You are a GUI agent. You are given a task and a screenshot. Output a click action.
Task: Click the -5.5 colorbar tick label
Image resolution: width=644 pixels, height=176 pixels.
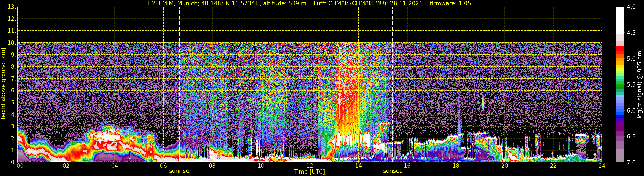coord(630,85)
